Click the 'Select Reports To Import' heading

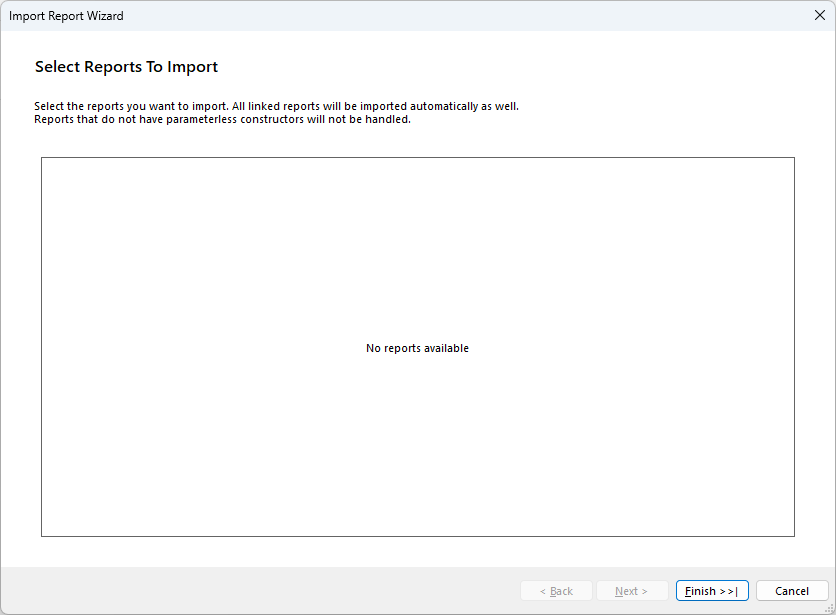[126, 67]
